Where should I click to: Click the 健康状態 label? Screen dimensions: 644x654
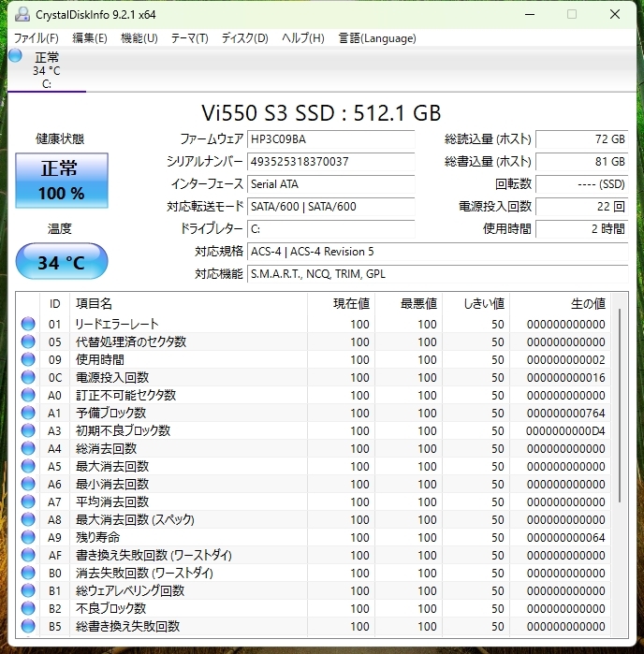(60, 138)
